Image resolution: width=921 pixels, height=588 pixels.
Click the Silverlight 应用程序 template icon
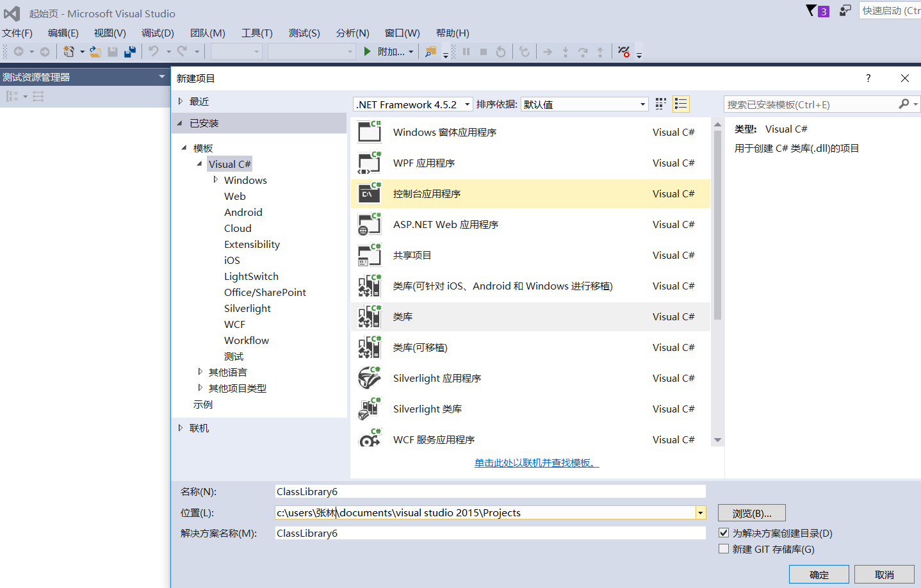[x=370, y=378]
